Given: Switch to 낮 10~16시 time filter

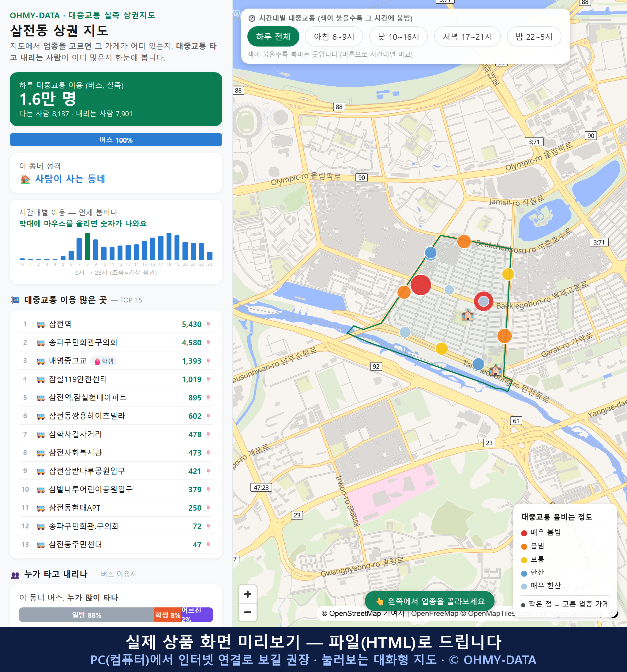Looking at the screenshot, I should tap(399, 36).
